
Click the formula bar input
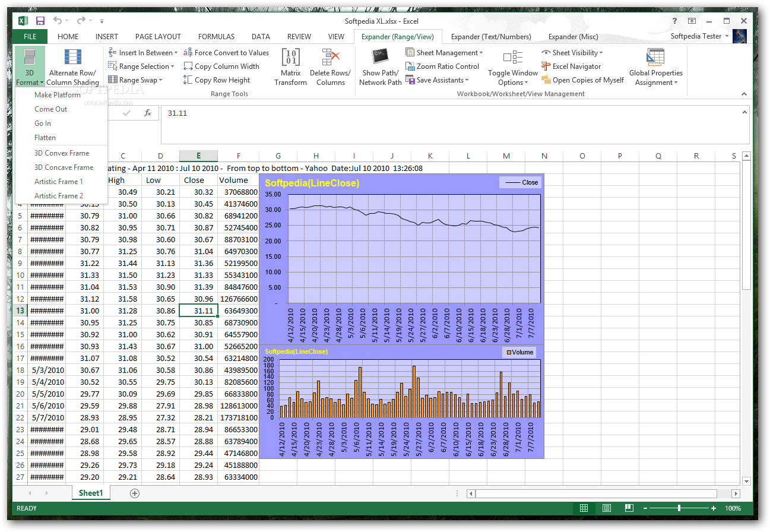click(449, 125)
